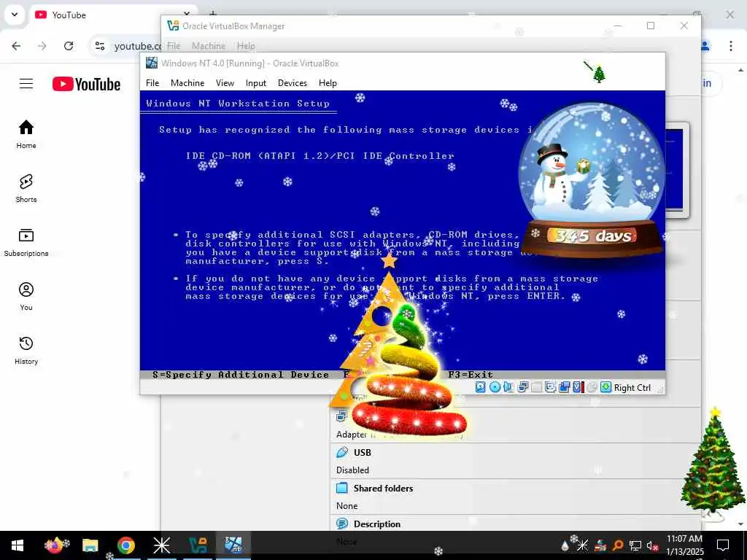
Task: Click the orange magnifier tray icon
Action: pyautogui.click(x=617, y=545)
